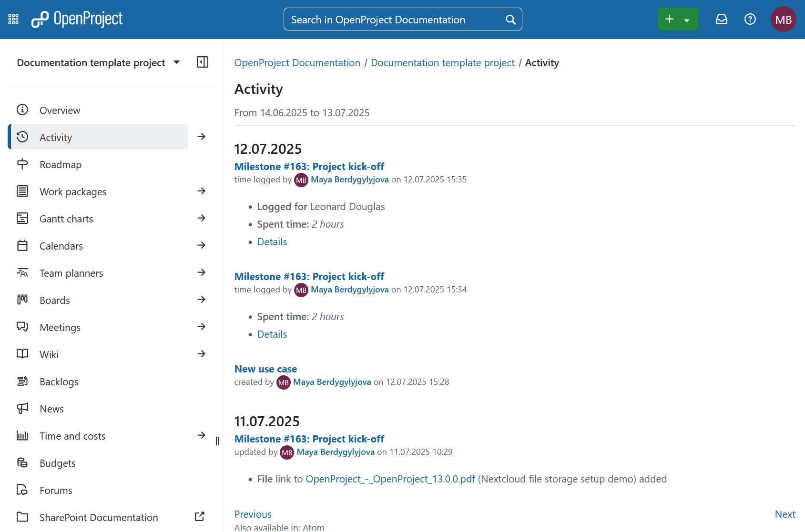
Task: Open the notifications inbox
Action: (x=721, y=19)
